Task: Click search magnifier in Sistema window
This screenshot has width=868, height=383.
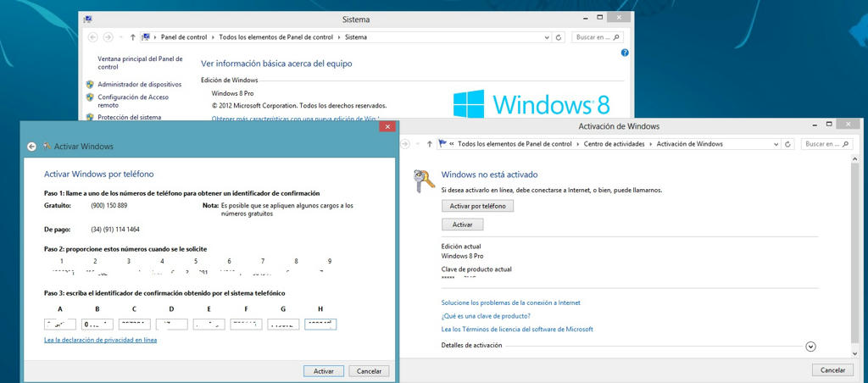Action: coord(616,37)
